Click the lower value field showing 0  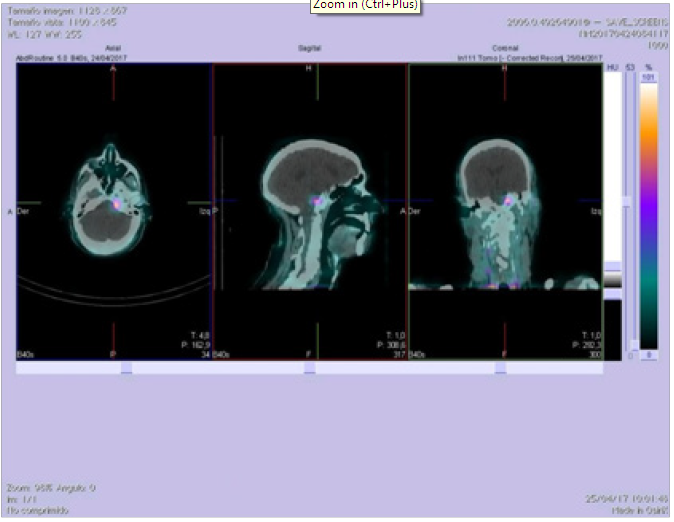tap(649, 355)
